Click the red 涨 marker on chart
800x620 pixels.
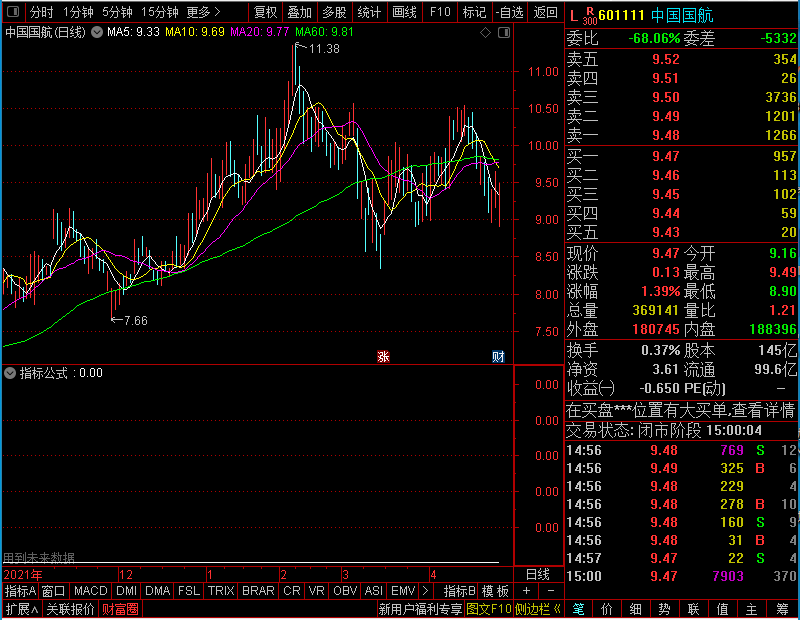383,357
